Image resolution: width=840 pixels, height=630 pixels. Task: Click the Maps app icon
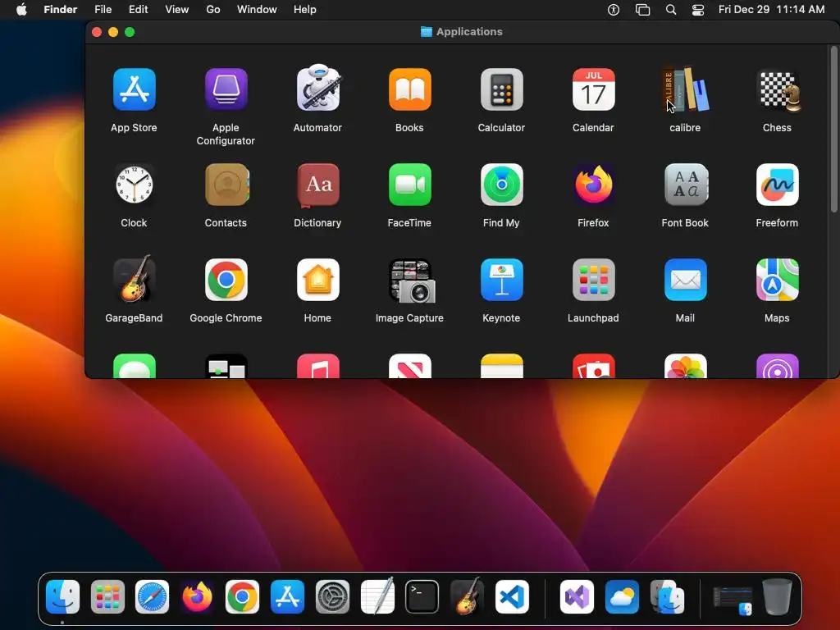pos(778,280)
